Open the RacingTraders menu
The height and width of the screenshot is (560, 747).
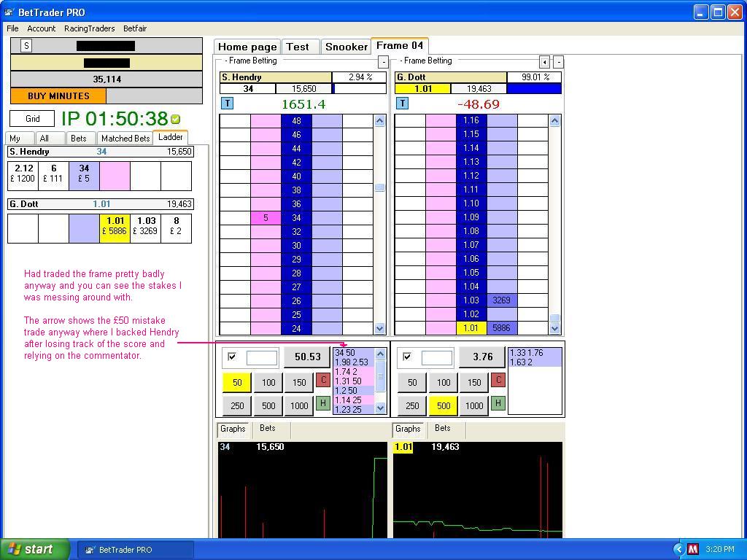click(x=90, y=28)
